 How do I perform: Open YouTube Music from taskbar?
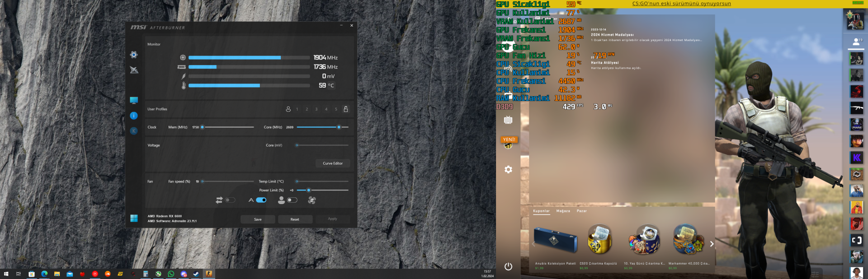pos(95,274)
